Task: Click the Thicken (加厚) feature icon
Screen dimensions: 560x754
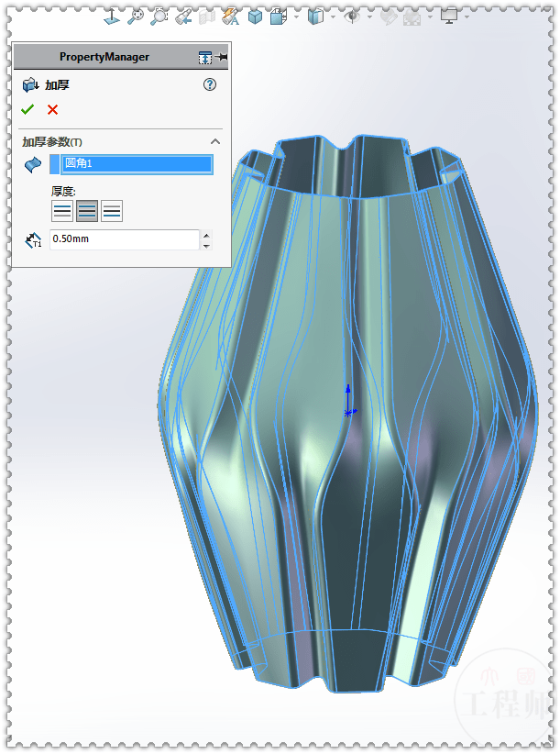Action: [31, 85]
